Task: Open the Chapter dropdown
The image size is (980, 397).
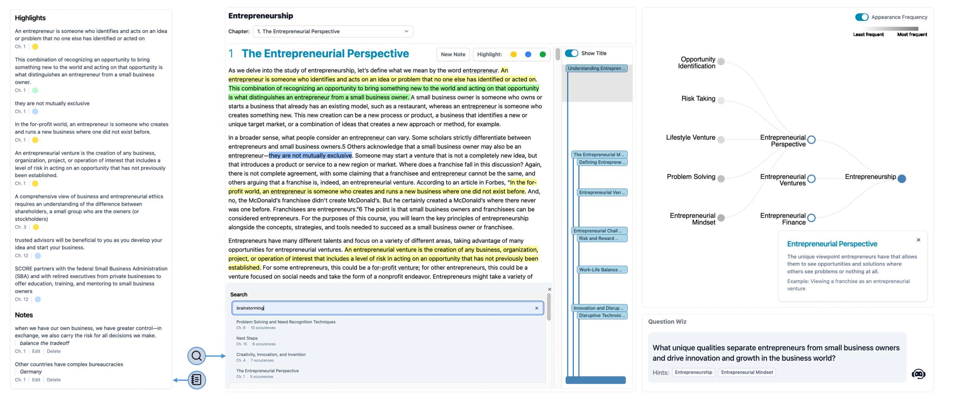Action: 333,31
